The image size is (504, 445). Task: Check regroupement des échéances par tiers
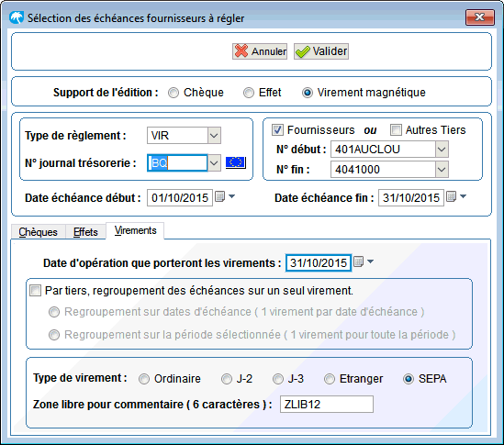[36, 291]
